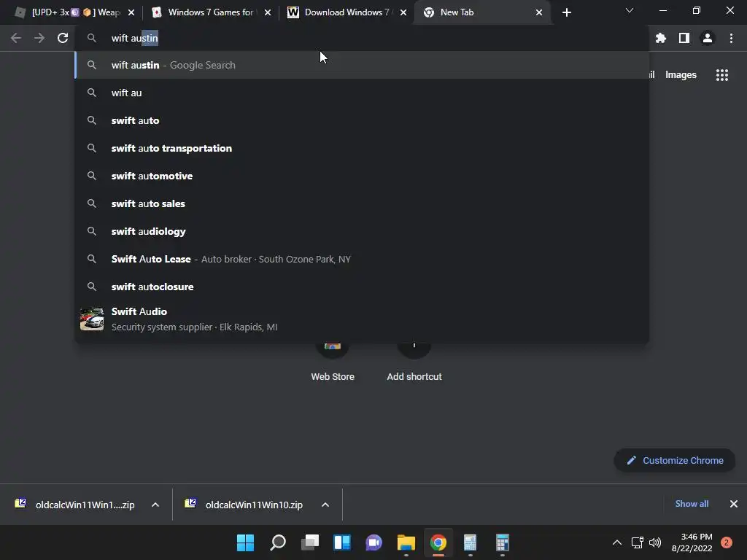Go back with the back arrow

[16, 38]
